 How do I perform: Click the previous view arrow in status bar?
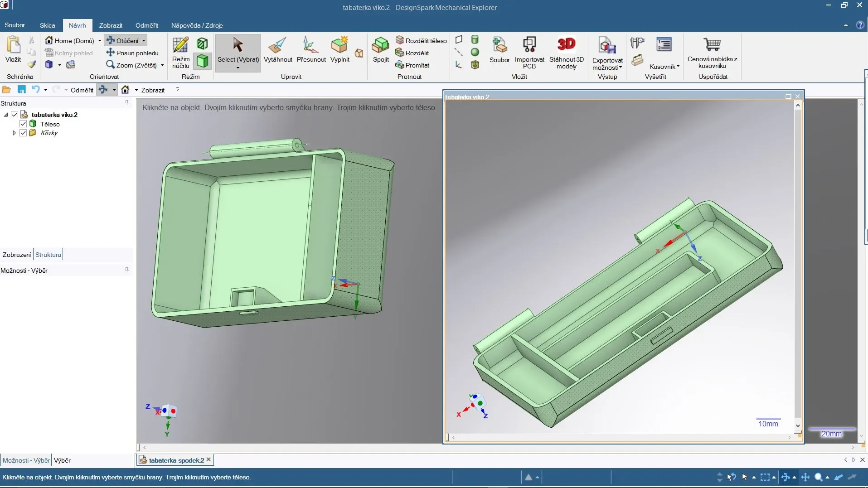[839, 477]
